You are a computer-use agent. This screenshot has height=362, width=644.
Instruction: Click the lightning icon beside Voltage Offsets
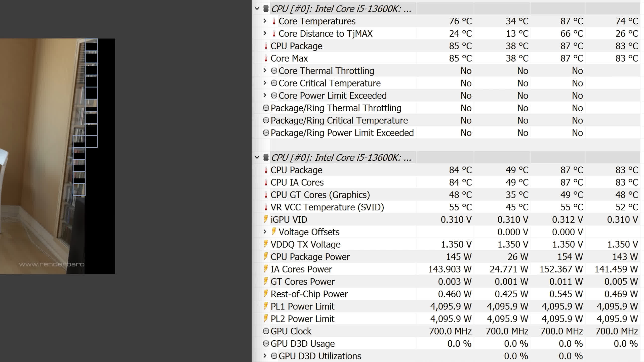tap(274, 231)
